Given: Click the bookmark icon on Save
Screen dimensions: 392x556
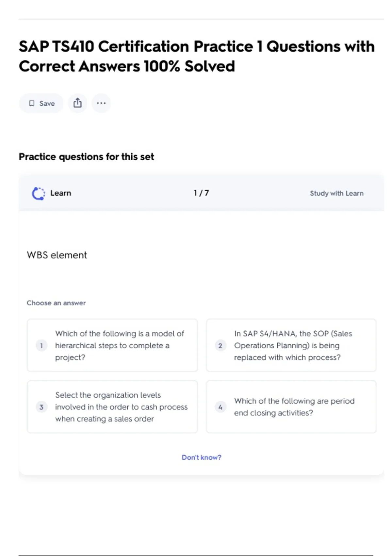Looking at the screenshot, I should (x=32, y=103).
